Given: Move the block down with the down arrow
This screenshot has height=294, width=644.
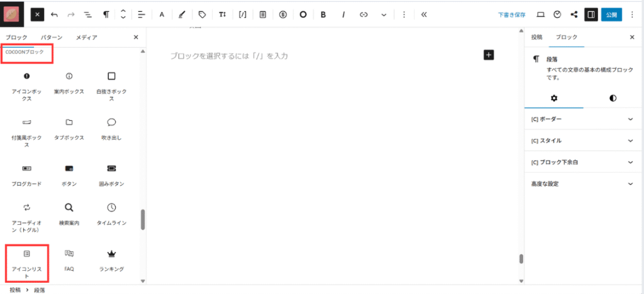Looking at the screenshot, I should click(123, 18).
